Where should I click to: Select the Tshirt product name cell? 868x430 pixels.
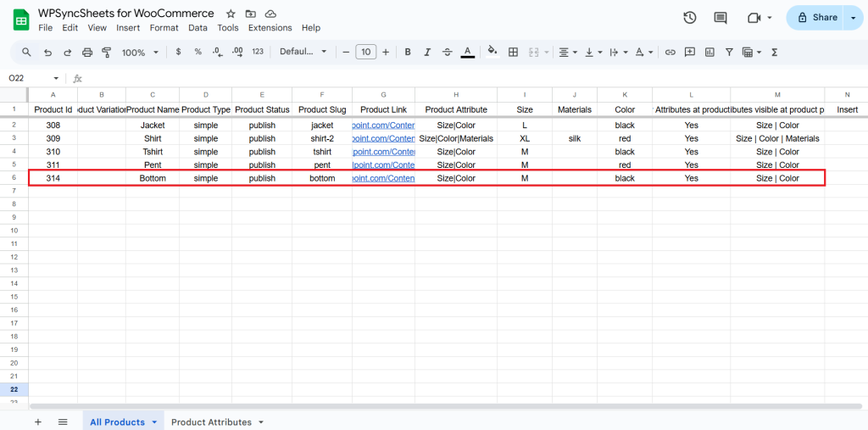coord(153,152)
